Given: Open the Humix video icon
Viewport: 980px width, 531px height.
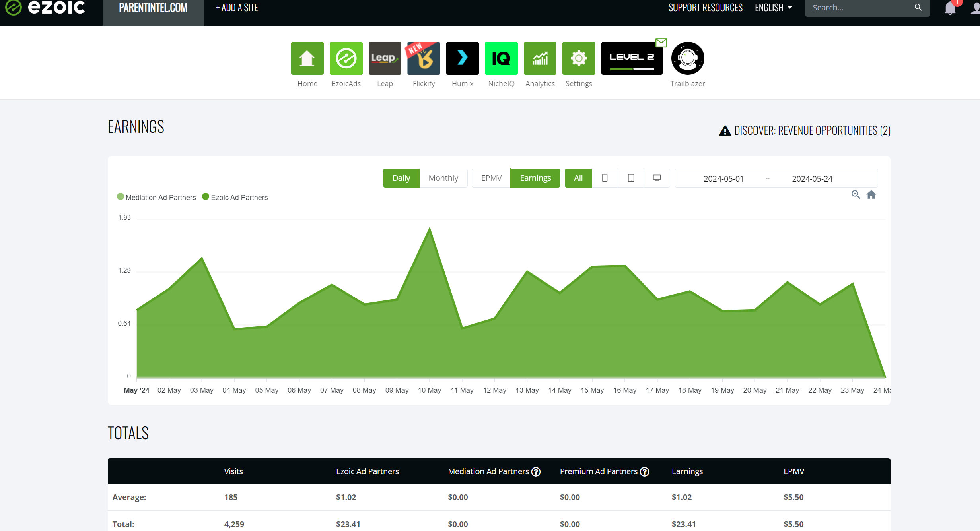Looking at the screenshot, I should click(462, 58).
